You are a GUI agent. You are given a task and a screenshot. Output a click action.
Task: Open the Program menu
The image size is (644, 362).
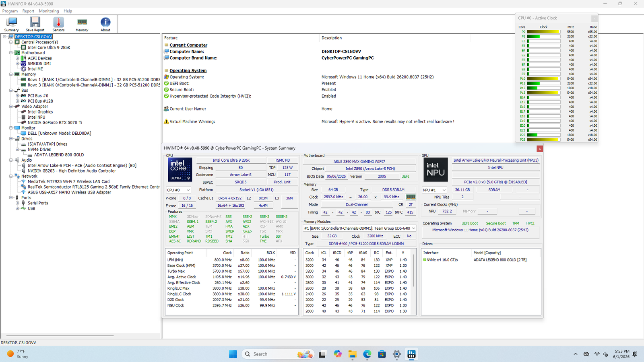click(10, 11)
